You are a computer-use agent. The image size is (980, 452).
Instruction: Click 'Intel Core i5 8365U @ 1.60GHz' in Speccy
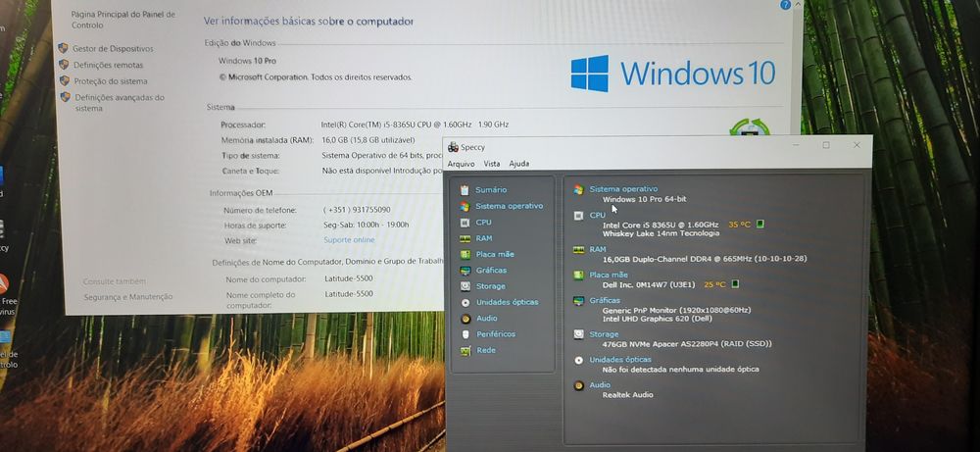coord(661,225)
